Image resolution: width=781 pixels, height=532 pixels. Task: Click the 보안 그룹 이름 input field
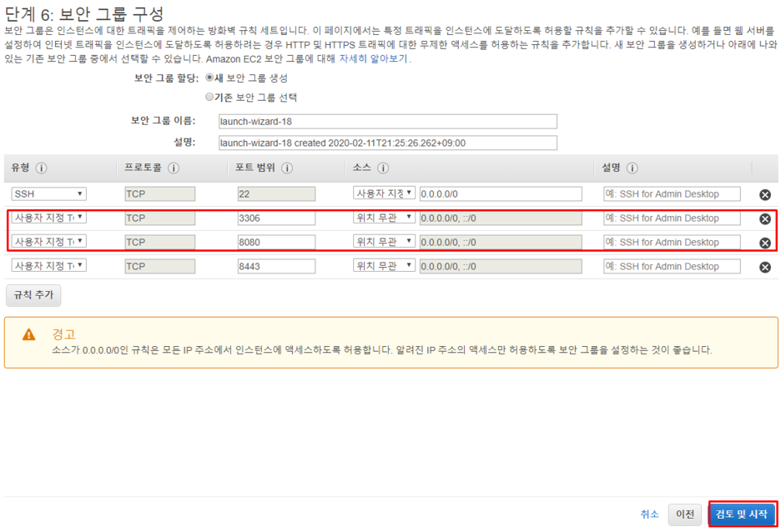387,122
